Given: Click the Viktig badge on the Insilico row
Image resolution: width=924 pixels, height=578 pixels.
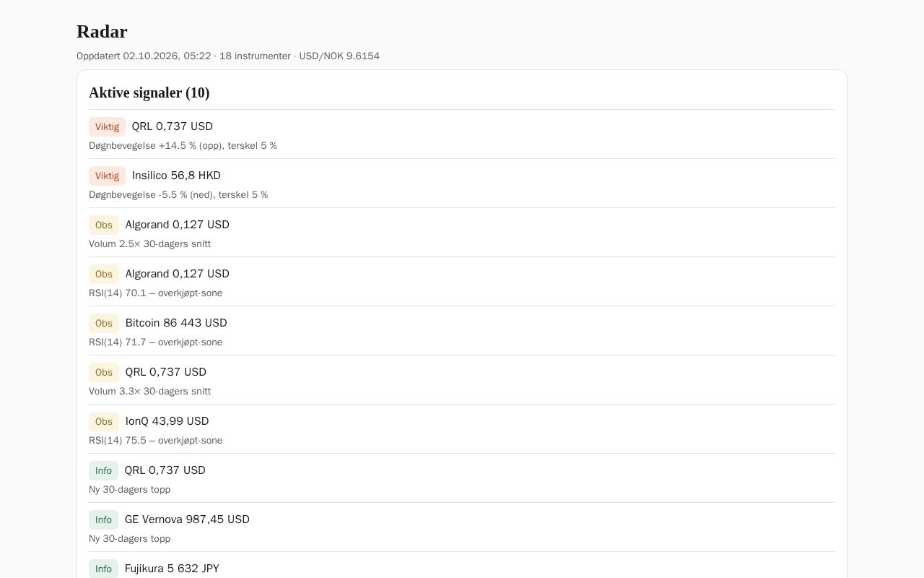Looking at the screenshot, I should click(x=107, y=176).
